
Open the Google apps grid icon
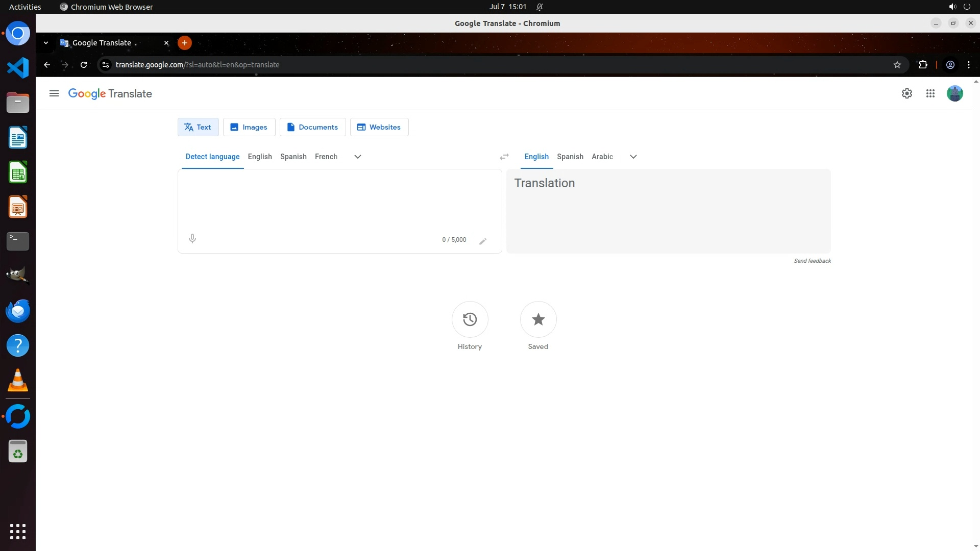tap(930, 93)
